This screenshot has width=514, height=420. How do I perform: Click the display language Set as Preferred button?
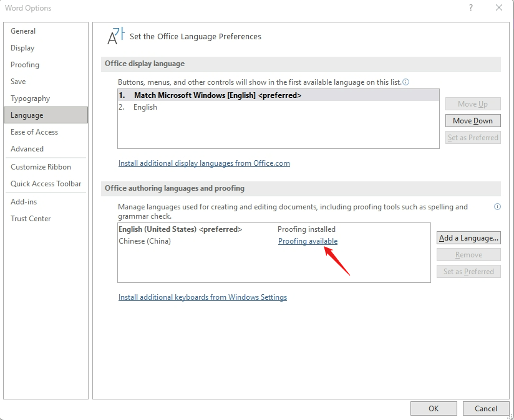click(473, 138)
